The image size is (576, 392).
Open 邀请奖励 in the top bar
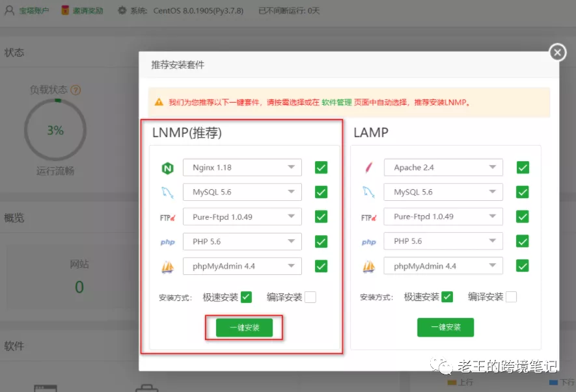click(x=82, y=11)
